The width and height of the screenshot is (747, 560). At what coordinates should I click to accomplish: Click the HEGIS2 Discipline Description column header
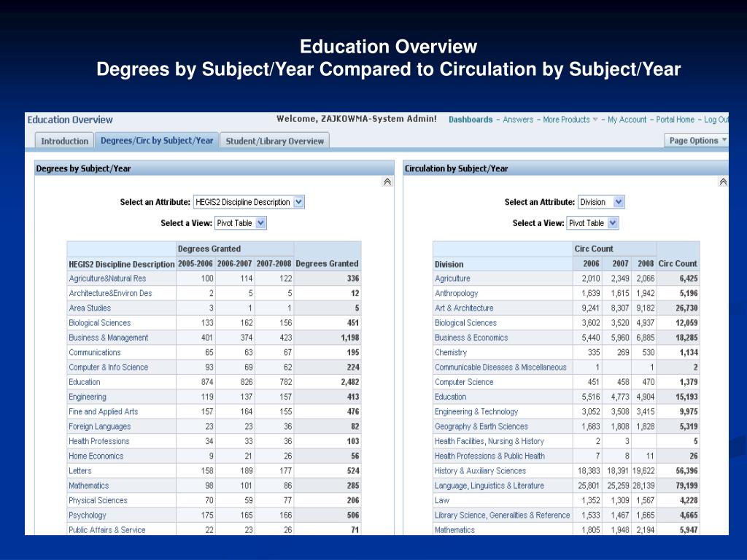pos(122,264)
